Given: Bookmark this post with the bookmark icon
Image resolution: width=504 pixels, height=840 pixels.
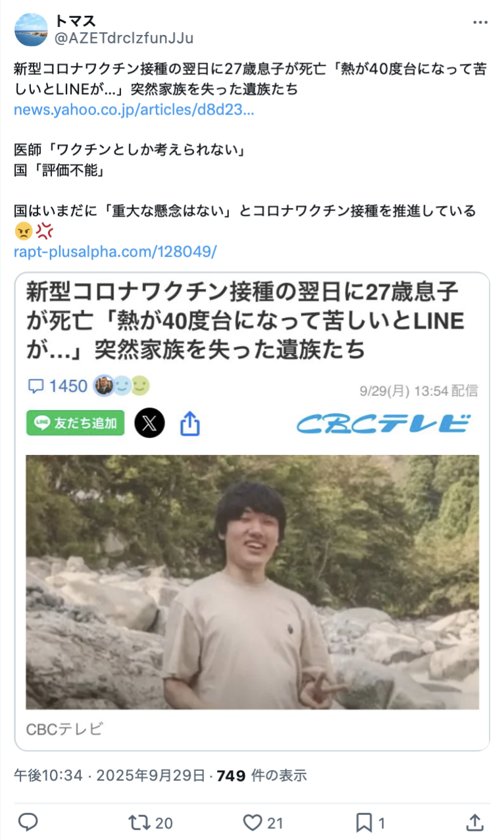Looking at the screenshot, I should (x=365, y=822).
